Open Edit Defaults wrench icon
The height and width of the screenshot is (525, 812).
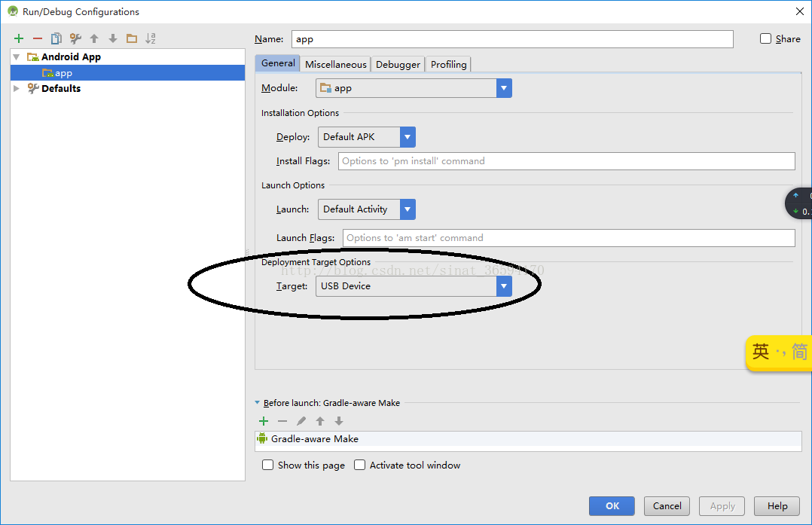click(x=75, y=38)
